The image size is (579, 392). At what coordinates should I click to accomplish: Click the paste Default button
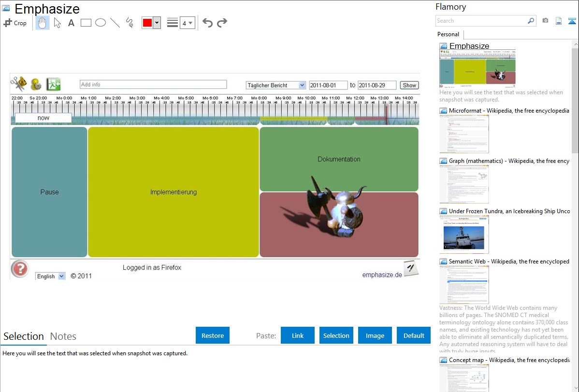pos(414,335)
